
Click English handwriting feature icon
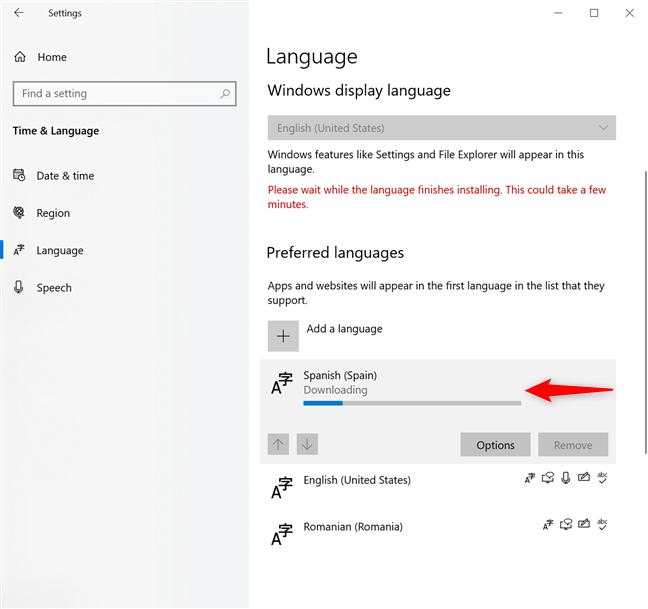584,478
